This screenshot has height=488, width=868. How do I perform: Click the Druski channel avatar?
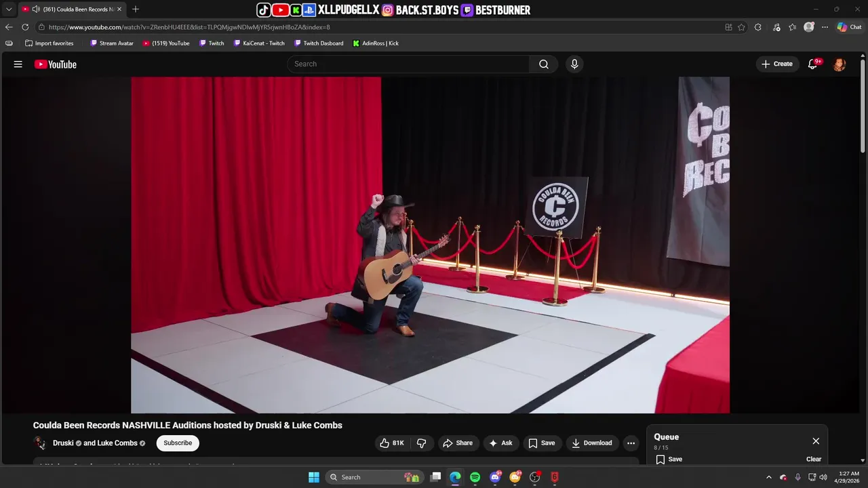point(40,443)
